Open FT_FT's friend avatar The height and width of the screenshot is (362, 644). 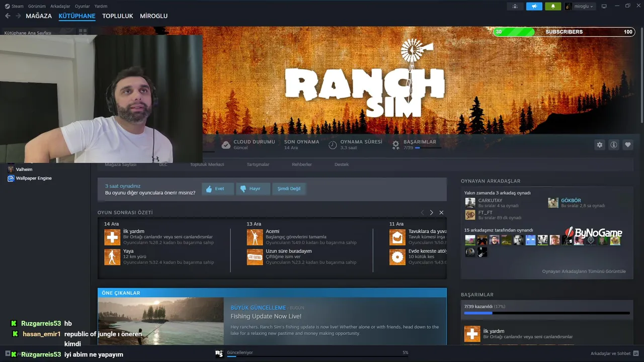470,215
